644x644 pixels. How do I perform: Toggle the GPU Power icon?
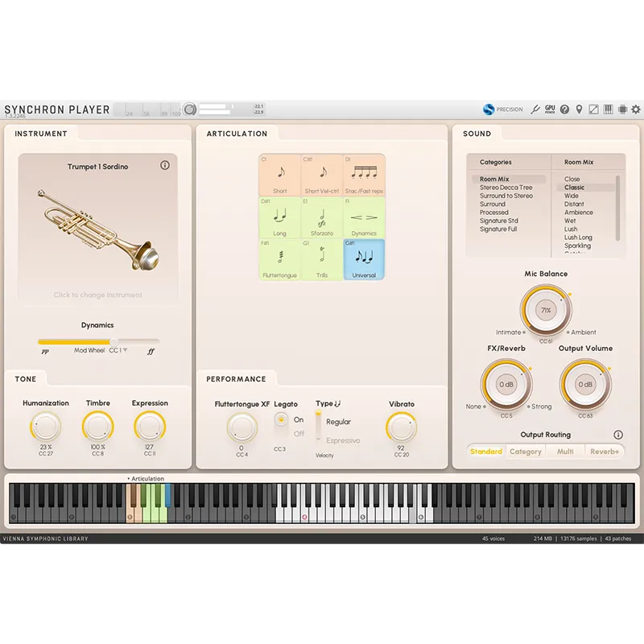[x=550, y=109]
